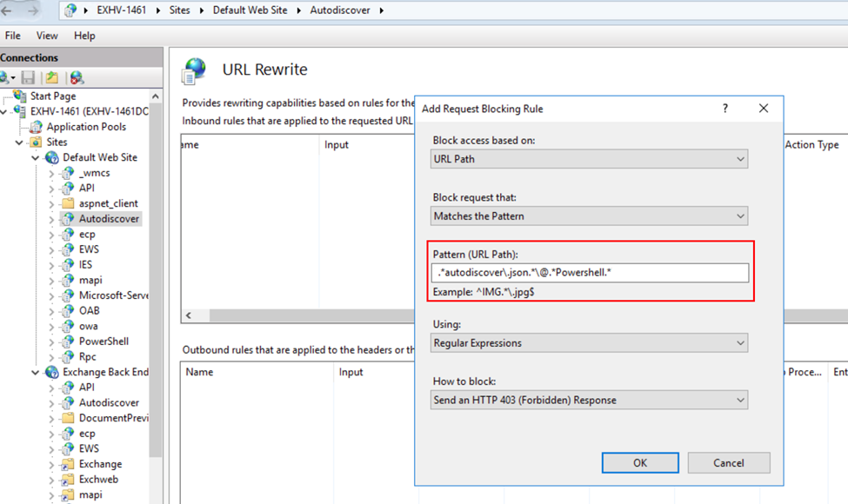Click OK to add blocking rule
848x504 pixels.
pyautogui.click(x=639, y=463)
